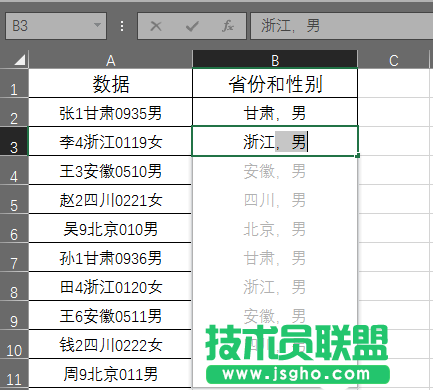Click flash fill preview 四川, 男 in row 5
The image size is (433, 390).
275,200
